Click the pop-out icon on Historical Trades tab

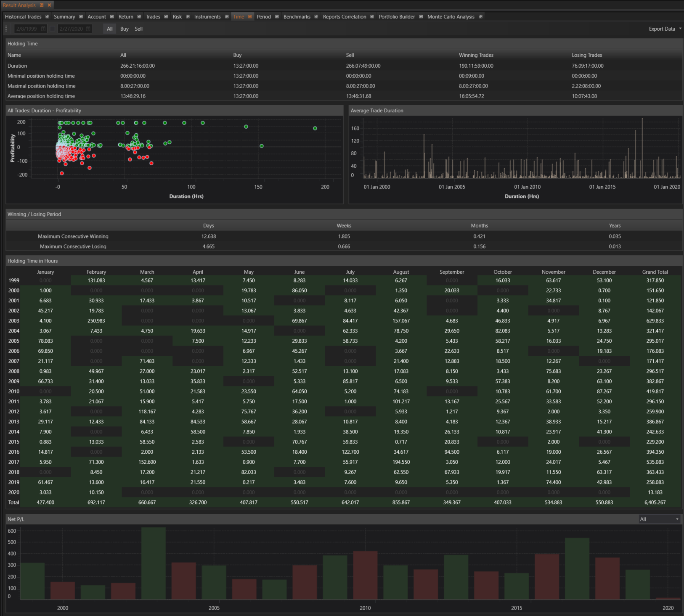point(48,17)
